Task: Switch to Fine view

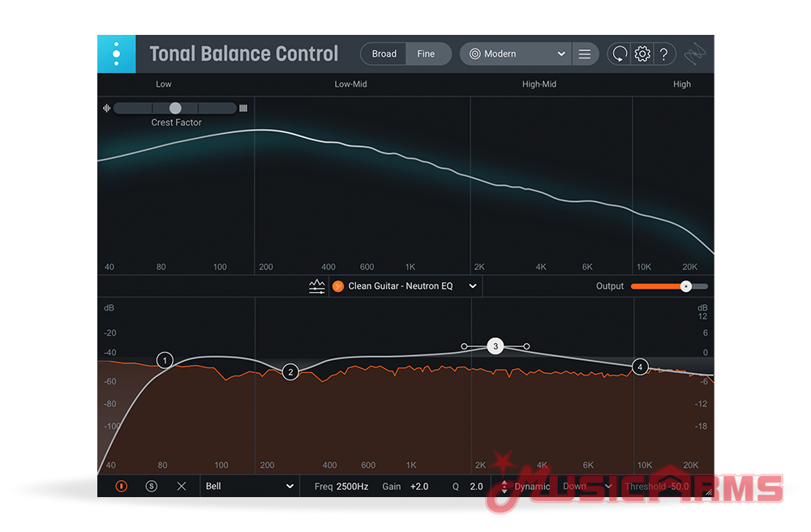Action: pyautogui.click(x=427, y=54)
